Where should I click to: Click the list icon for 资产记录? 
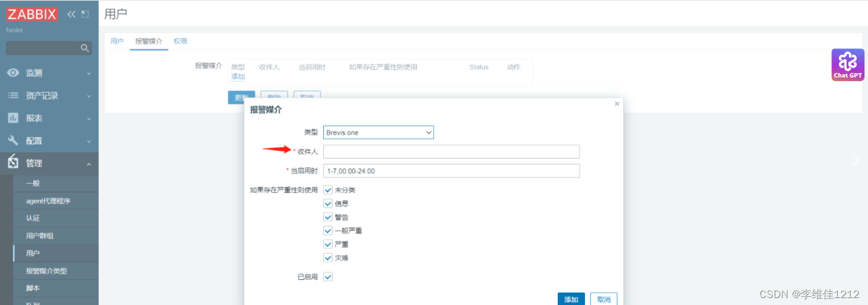13,96
